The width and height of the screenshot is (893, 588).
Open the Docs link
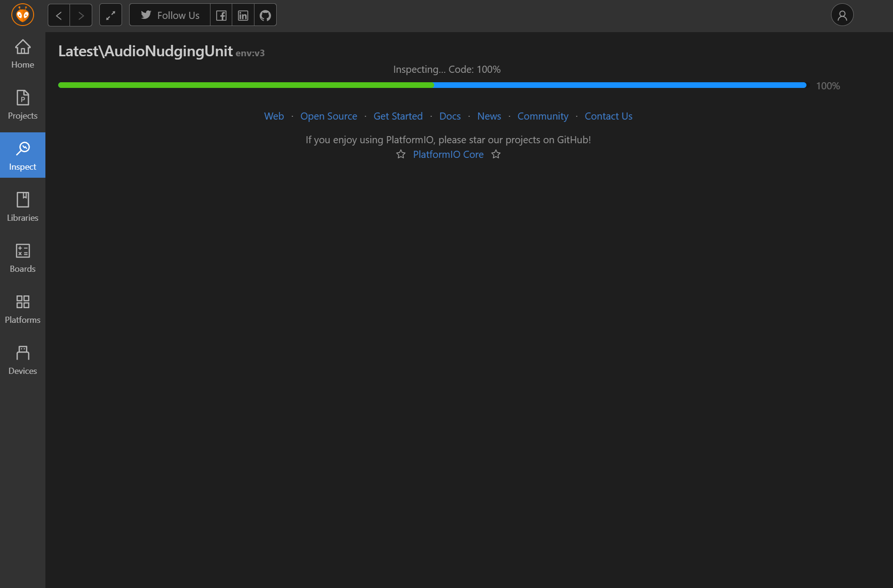point(450,116)
